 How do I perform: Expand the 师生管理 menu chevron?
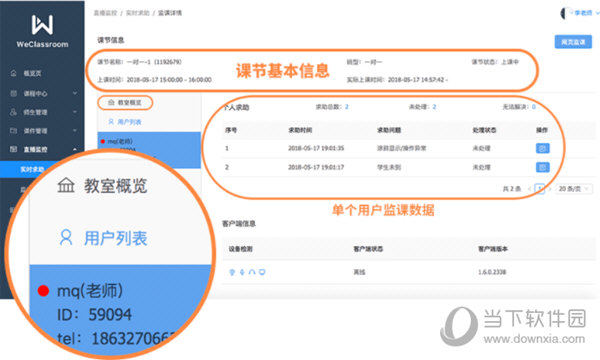point(75,112)
